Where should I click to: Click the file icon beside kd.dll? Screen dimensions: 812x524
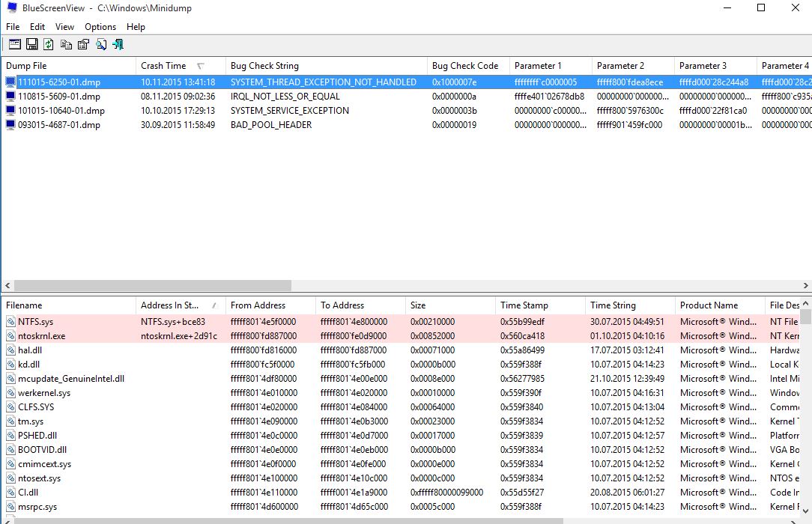tap(11, 364)
